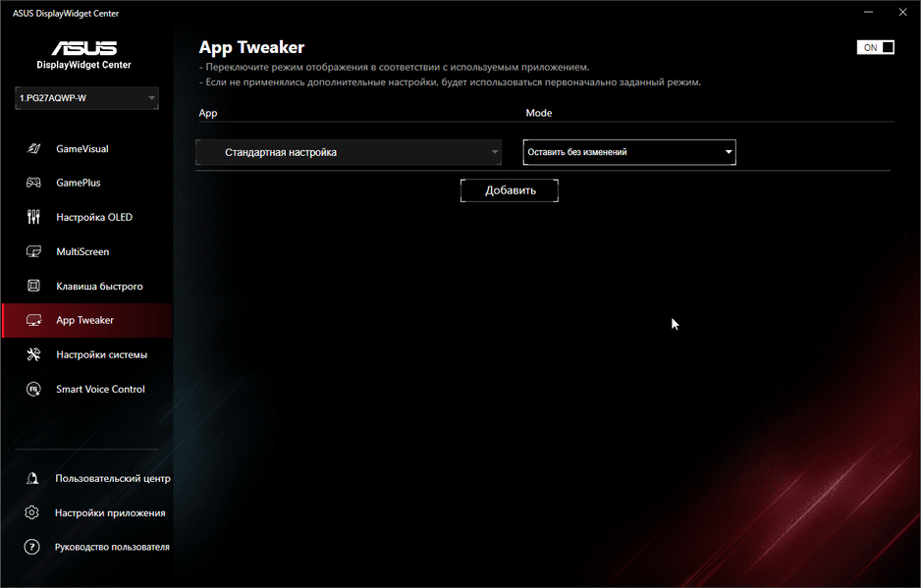The image size is (921, 588).
Task: Click the ASUS DisplayWidget Center title text
Action: (66, 13)
